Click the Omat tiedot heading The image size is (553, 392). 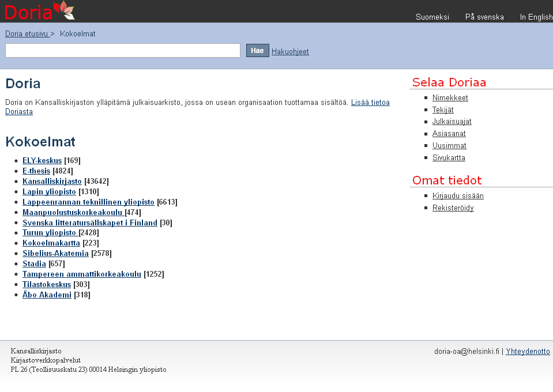click(x=447, y=180)
